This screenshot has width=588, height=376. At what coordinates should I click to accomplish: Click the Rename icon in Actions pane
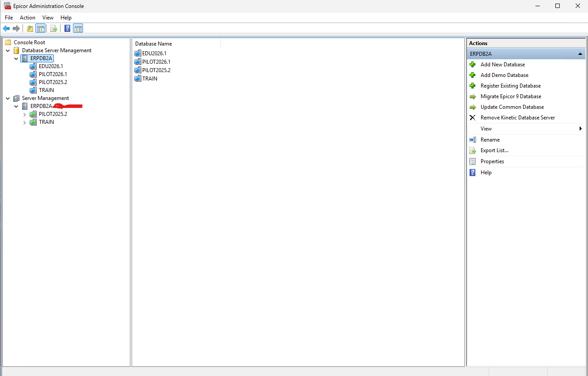click(473, 140)
